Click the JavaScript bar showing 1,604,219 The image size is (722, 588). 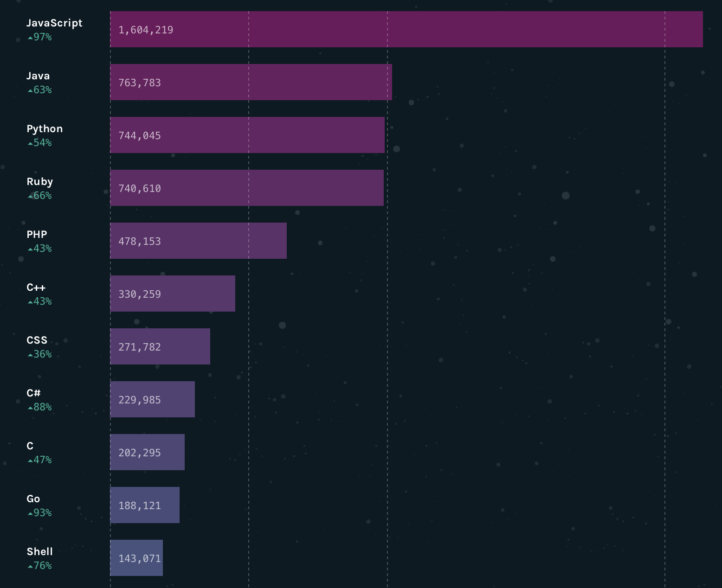click(x=406, y=29)
